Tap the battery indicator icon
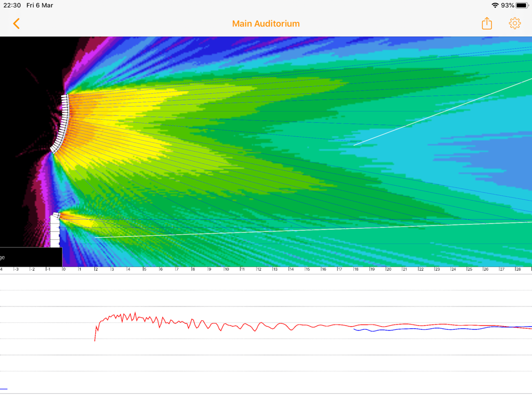Viewport: 532px width, 399px height. [522, 5]
